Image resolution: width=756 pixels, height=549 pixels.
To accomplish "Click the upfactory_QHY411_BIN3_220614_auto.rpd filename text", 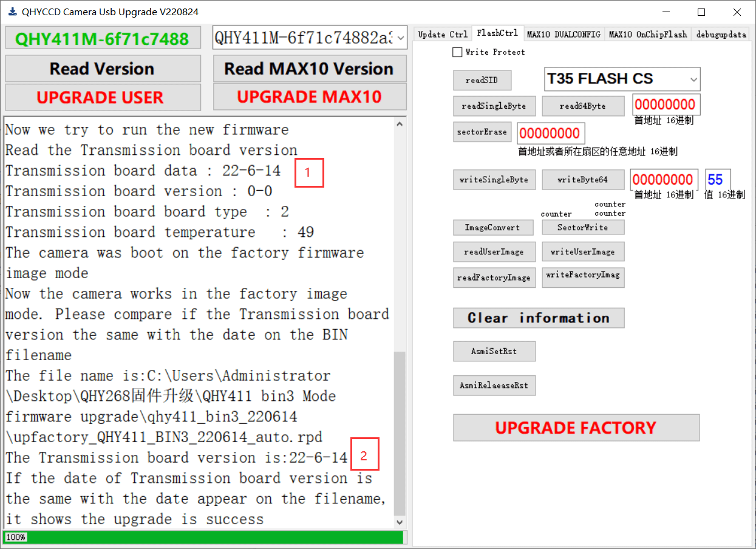I will pos(164,437).
